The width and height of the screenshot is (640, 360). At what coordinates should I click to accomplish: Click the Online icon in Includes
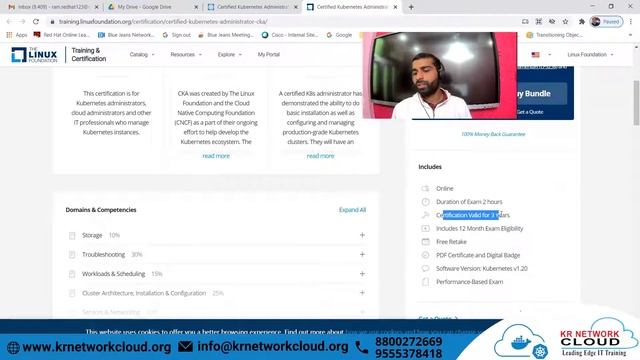pos(425,189)
